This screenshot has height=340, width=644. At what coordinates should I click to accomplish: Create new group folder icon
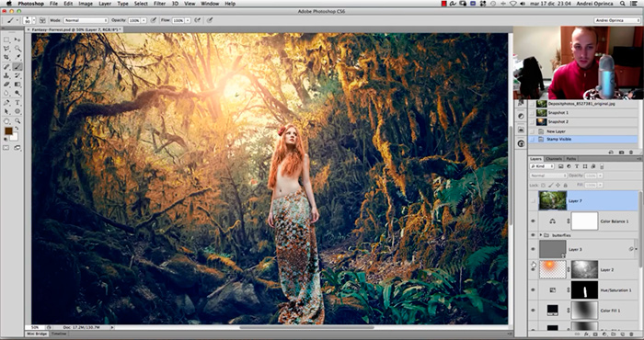pyautogui.click(x=614, y=334)
